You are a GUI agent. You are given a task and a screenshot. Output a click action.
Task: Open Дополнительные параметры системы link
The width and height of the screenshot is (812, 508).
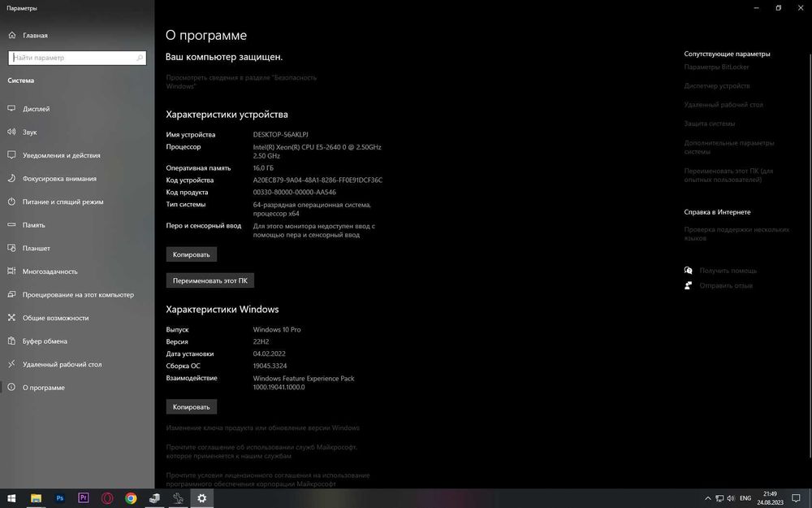click(729, 147)
